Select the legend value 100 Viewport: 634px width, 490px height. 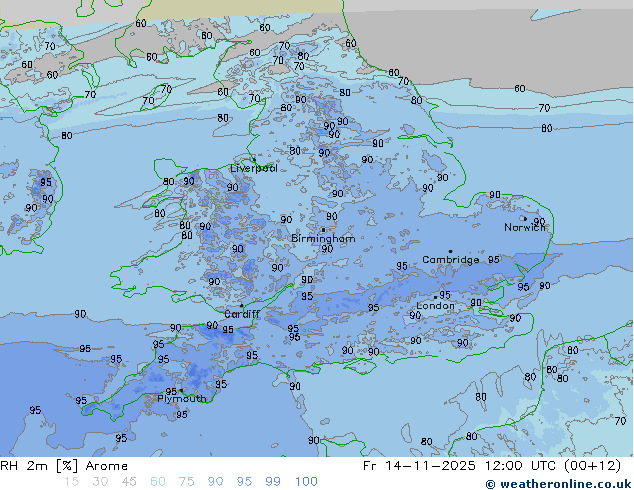coord(306,482)
